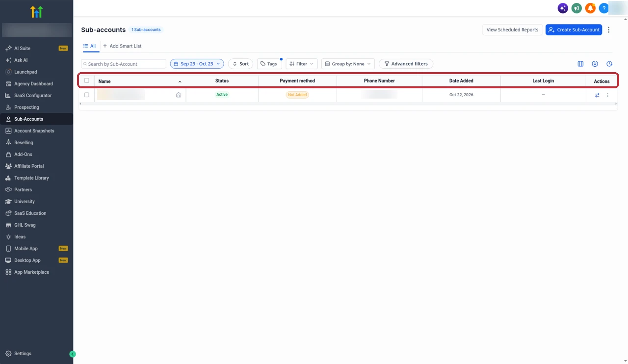The width and height of the screenshot is (628, 364).
Task: Click Advanced filters button
Action: [406, 64]
